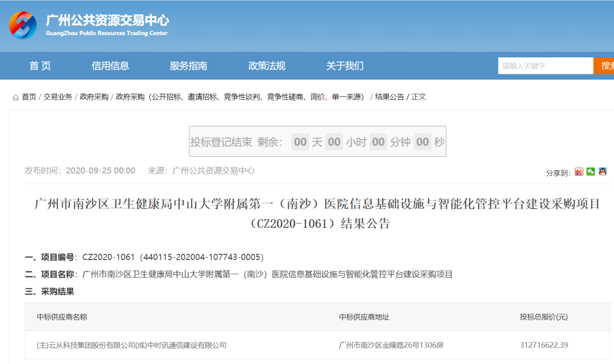Share article to Sina Weibo

pyautogui.click(x=579, y=172)
